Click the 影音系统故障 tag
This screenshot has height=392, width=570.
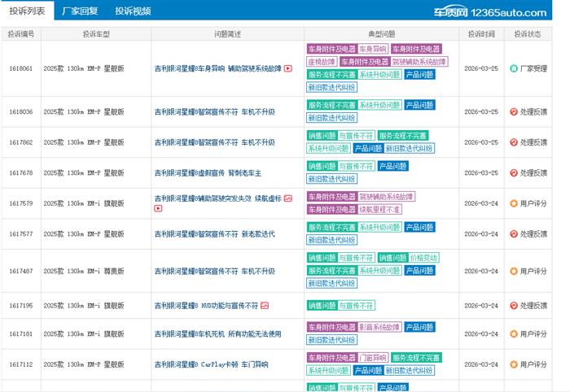(379, 327)
